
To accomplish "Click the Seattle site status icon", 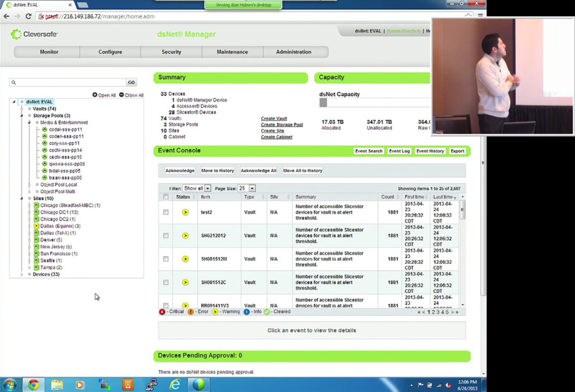I will pyautogui.click(x=36, y=261).
